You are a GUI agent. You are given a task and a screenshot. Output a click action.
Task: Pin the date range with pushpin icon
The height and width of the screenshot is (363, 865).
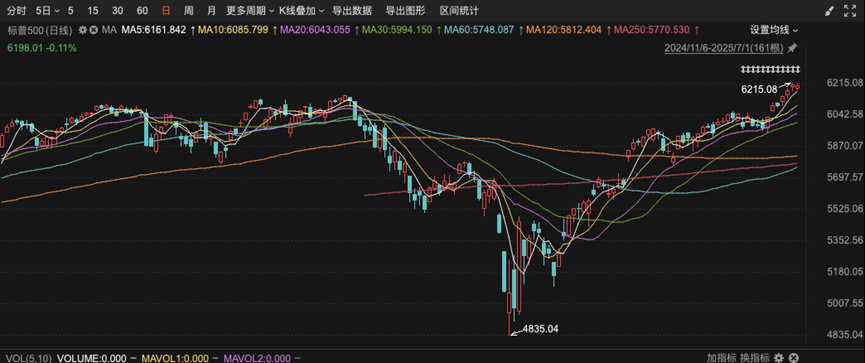point(792,49)
